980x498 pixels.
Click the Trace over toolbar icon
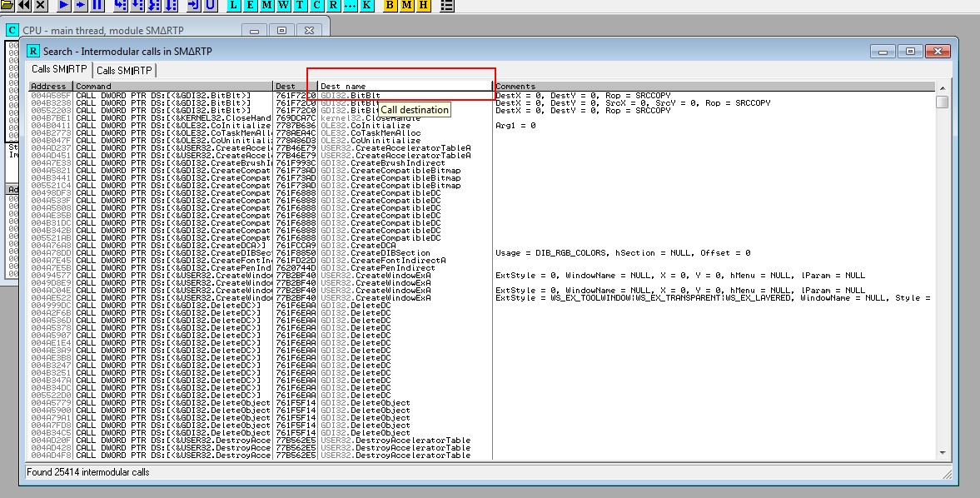[x=172, y=5]
